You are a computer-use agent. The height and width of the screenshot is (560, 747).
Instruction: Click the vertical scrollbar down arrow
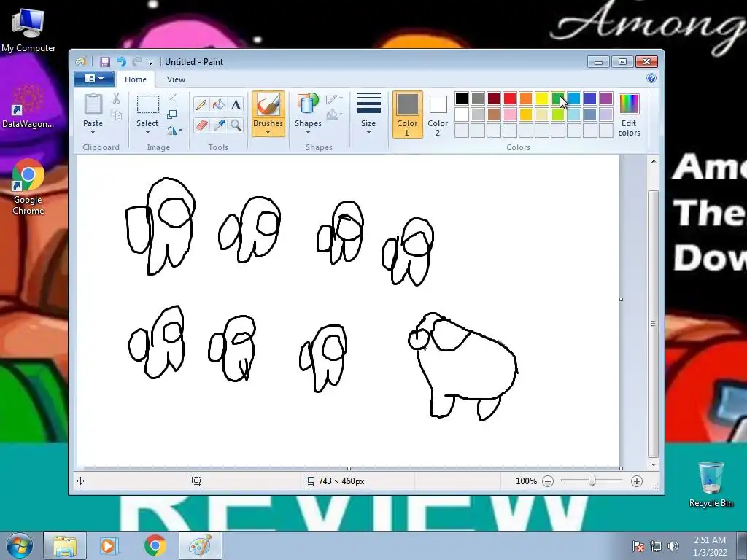point(654,464)
